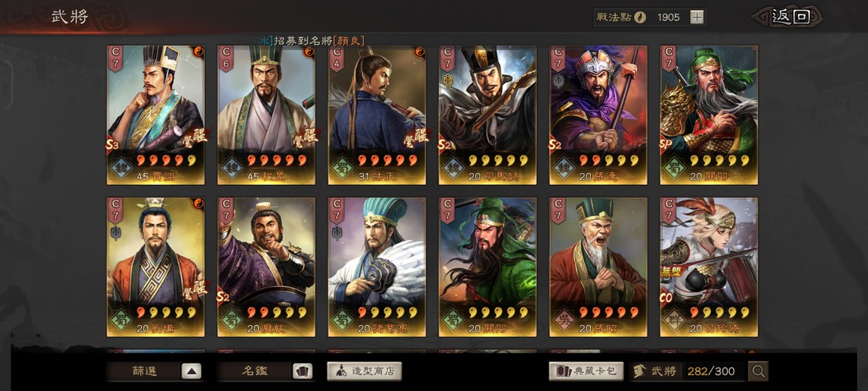
Task: Click the magnifier search icon next to 282/300
Action: pos(758,371)
